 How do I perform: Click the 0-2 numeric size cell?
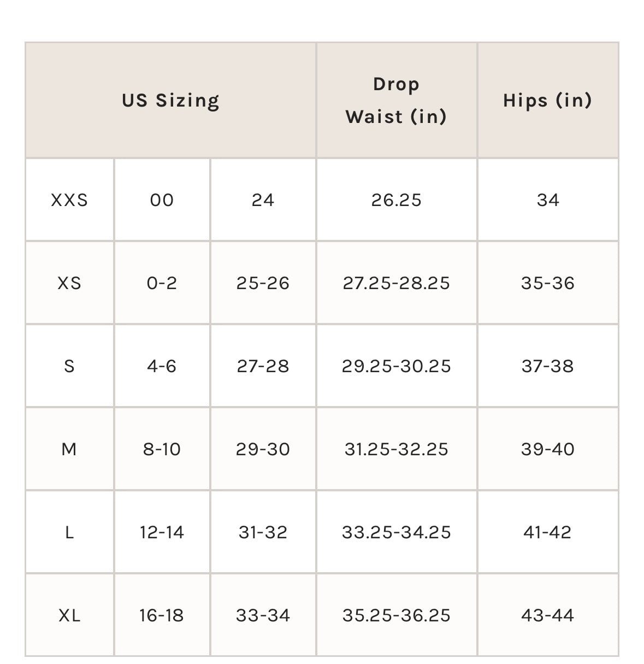(162, 283)
